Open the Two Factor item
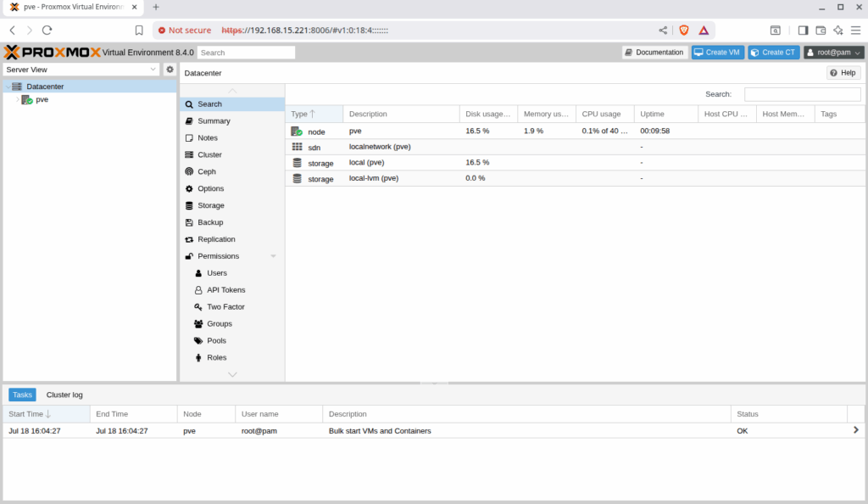 pos(232,307)
